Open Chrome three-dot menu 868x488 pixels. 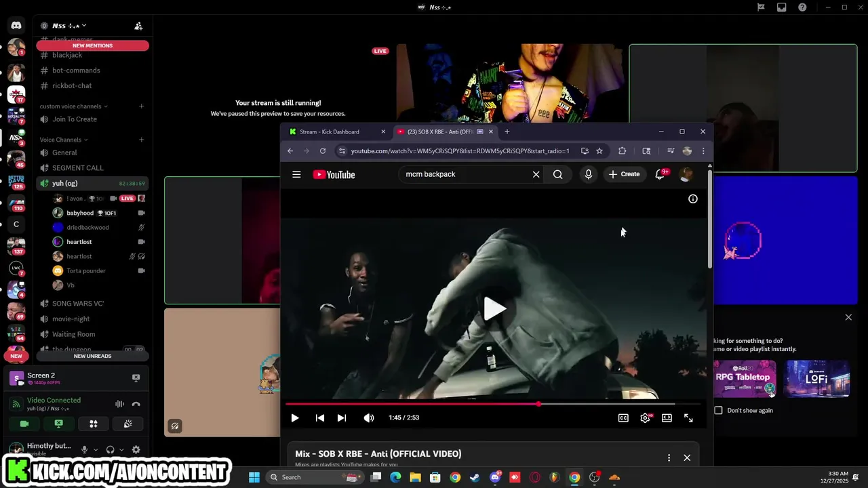(x=703, y=151)
